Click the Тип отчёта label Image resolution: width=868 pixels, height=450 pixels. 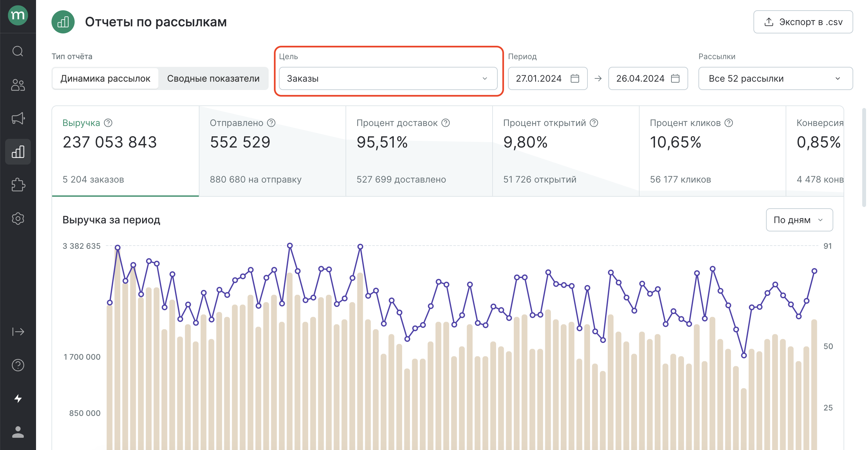pos(72,56)
